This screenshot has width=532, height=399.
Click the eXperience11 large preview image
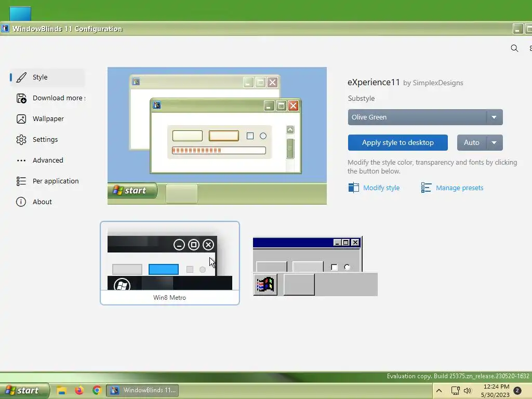217,136
